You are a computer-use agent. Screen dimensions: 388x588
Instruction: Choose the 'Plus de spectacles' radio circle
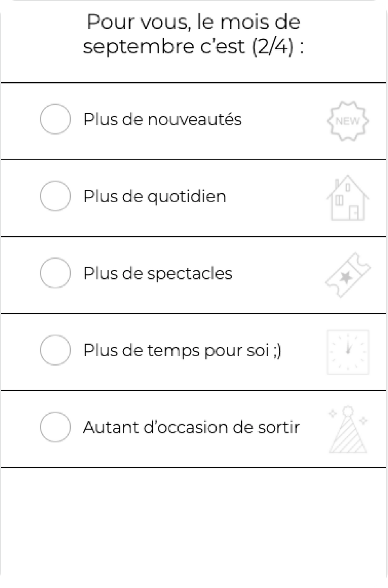coord(55,273)
